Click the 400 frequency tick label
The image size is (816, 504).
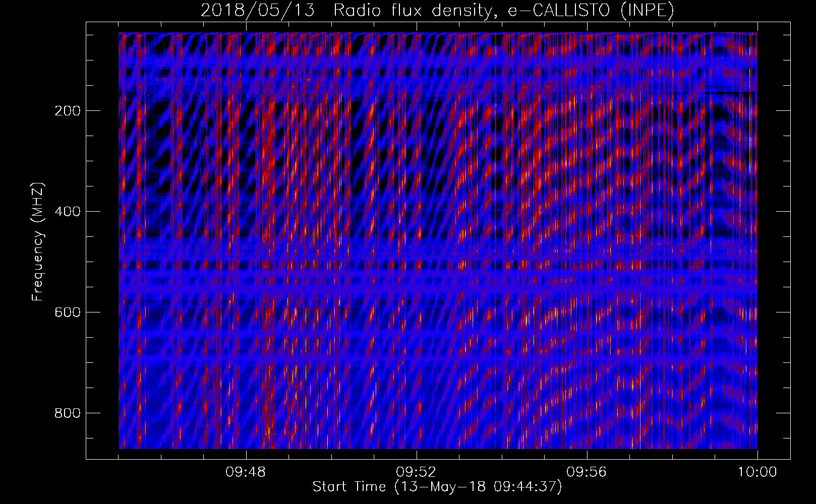pos(67,212)
